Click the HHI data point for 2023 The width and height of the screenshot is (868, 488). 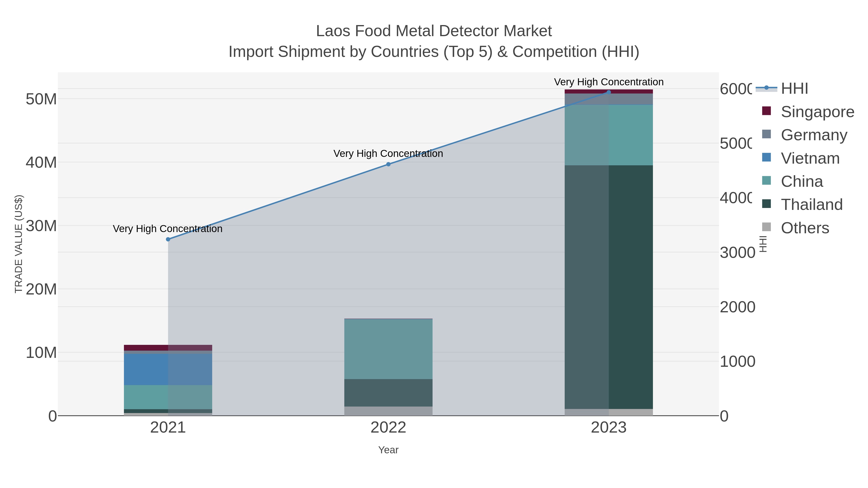tap(609, 92)
